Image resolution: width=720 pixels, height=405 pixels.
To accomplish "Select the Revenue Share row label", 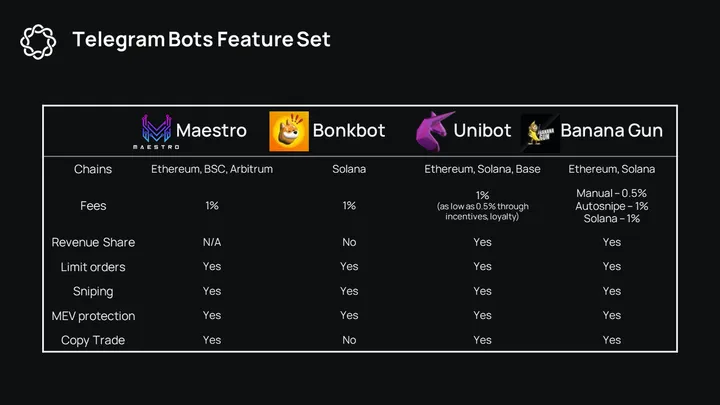I will [x=93, y=242].
